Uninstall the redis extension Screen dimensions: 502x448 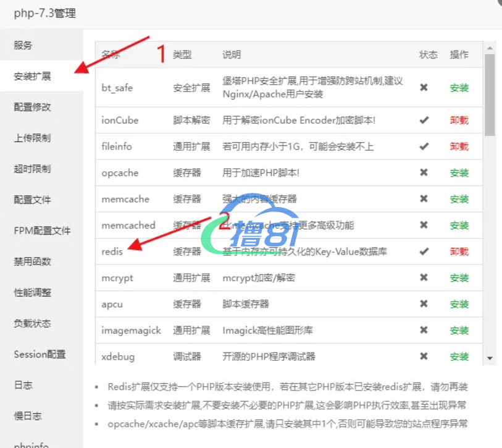(459, 251)
